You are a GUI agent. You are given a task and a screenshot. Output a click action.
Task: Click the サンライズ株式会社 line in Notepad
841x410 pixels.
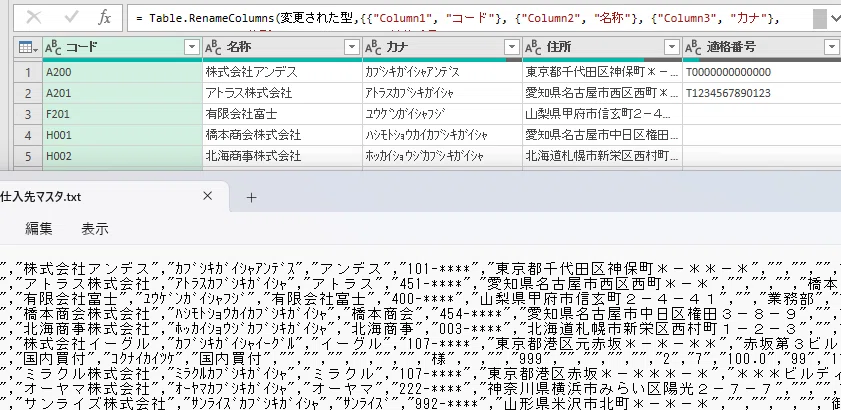420,402
